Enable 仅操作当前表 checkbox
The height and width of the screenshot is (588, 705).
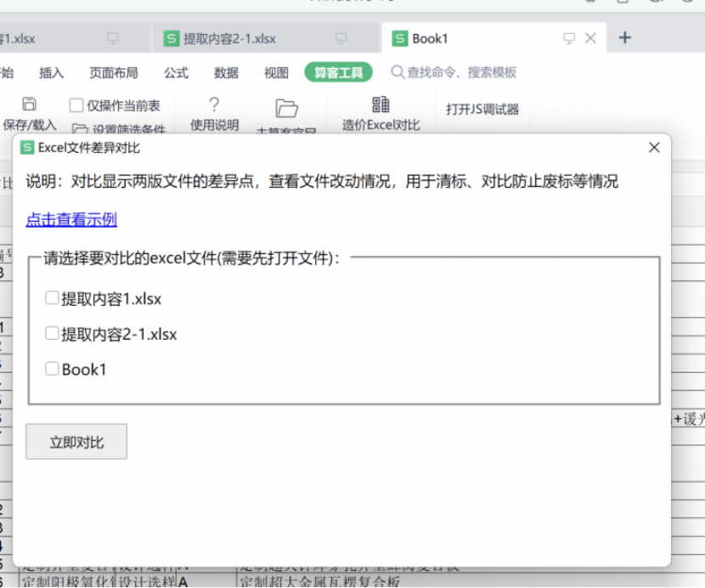(76, 106)
